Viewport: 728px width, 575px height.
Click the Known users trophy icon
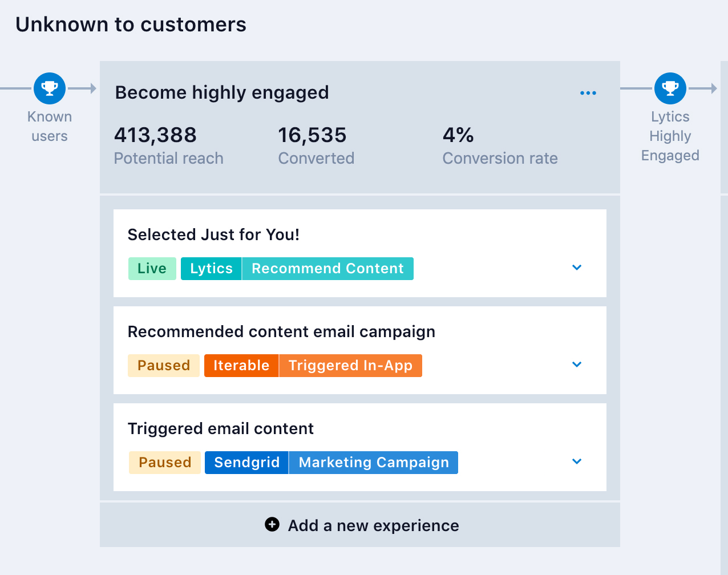pos(50,88)
